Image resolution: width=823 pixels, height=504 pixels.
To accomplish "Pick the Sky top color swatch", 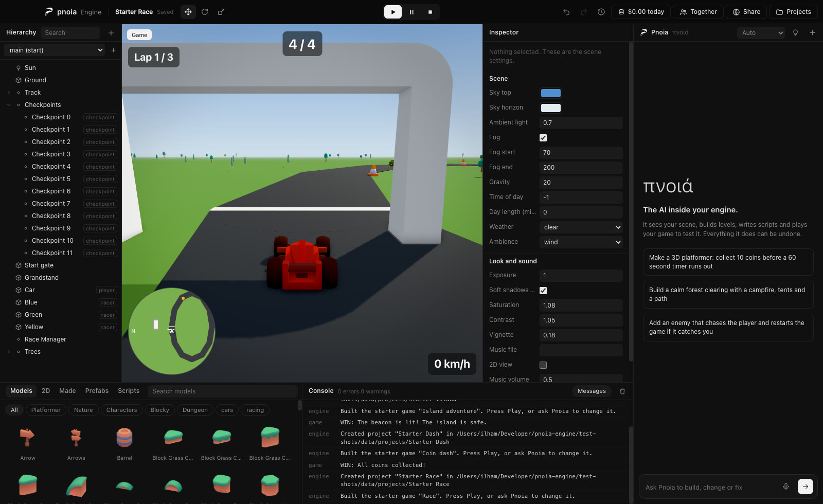I will pyautogui.click(x=551, y=93).
